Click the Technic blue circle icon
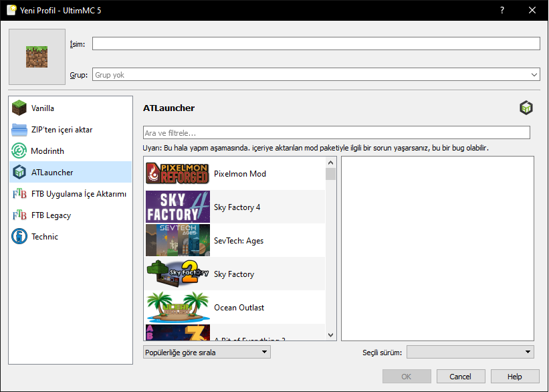Screen dimensions: 549x392 (19, 236)
